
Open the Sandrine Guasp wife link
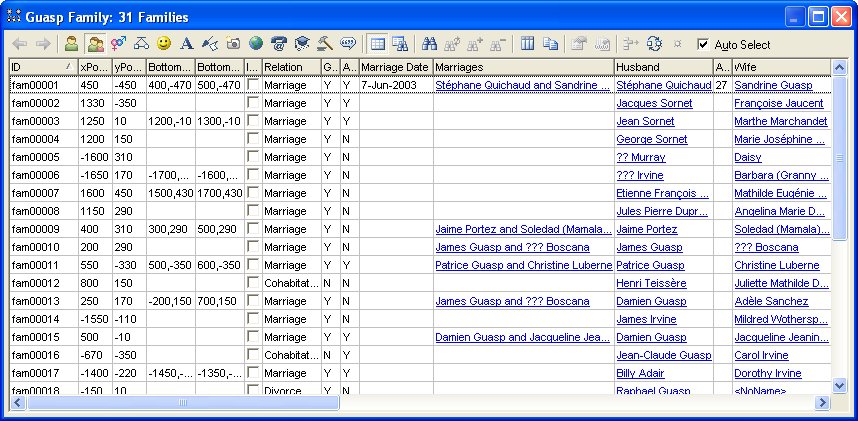click(774, 85)
